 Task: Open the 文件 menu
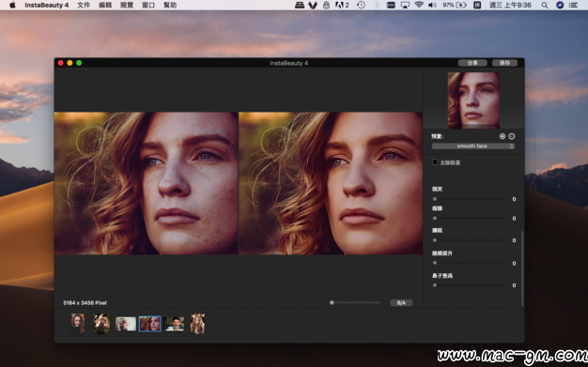tap(84, 5)
